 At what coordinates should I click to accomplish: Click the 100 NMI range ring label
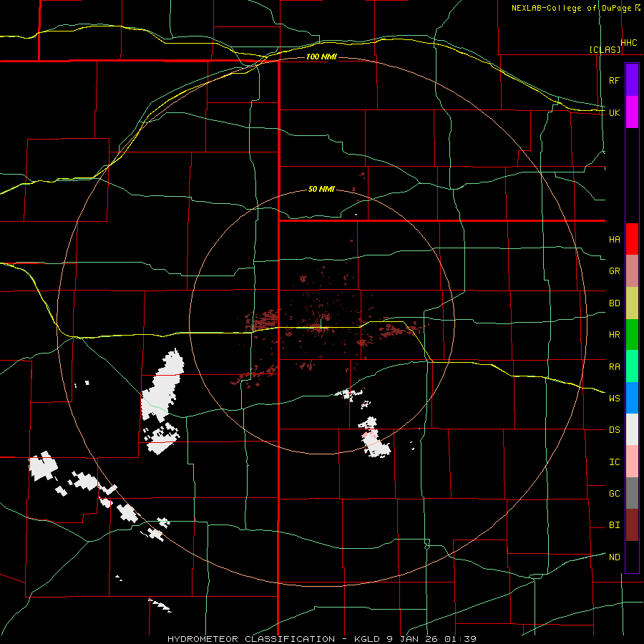pyautogui.click(x=321, y=57)
